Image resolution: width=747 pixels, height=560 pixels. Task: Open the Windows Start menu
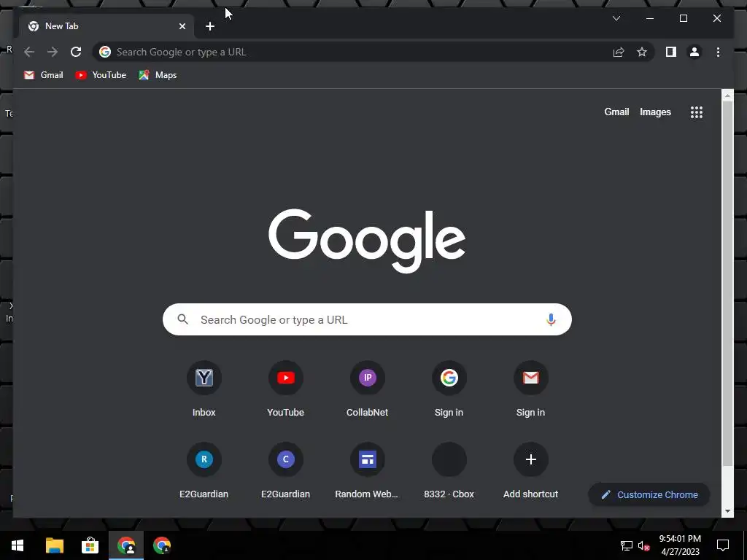coord(18,545)
